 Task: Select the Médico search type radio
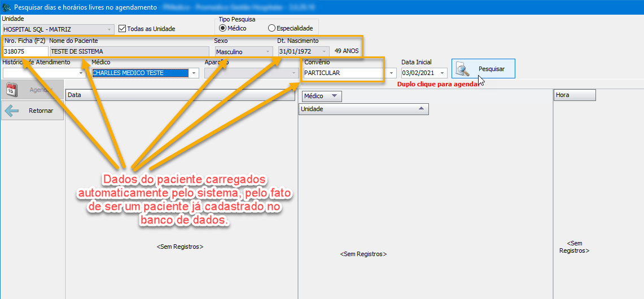[x=222, y=28]
